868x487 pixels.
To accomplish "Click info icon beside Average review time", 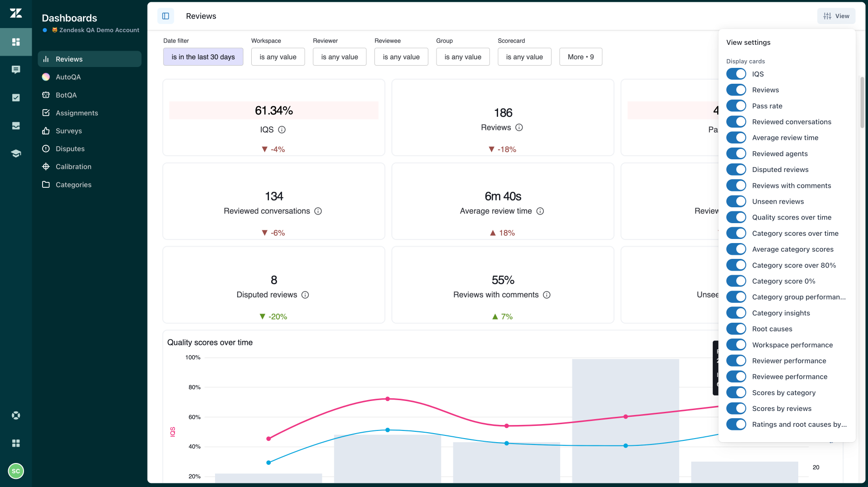I will point(540,211).
